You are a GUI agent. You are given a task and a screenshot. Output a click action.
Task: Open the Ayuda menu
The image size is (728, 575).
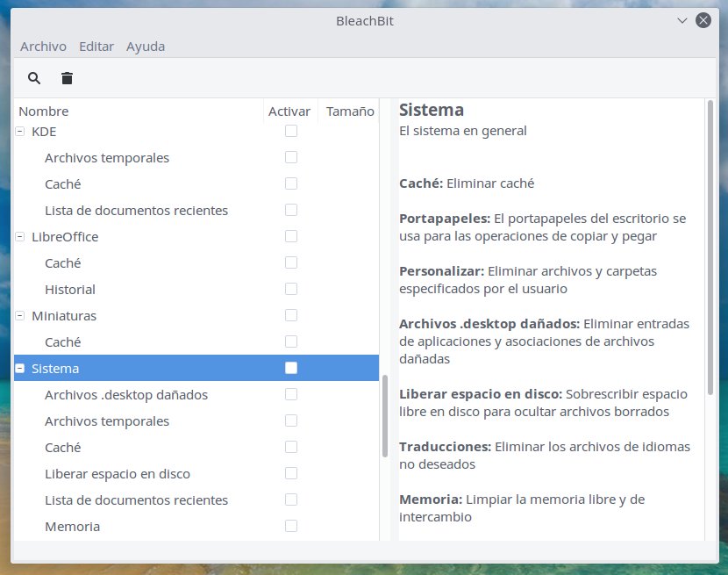(146, 47)
